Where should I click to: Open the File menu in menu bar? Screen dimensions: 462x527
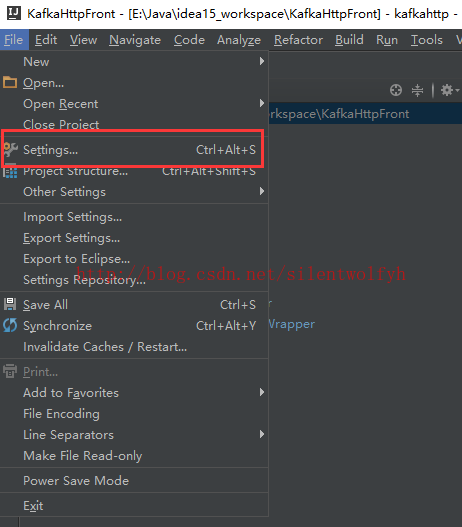[13, 40]
